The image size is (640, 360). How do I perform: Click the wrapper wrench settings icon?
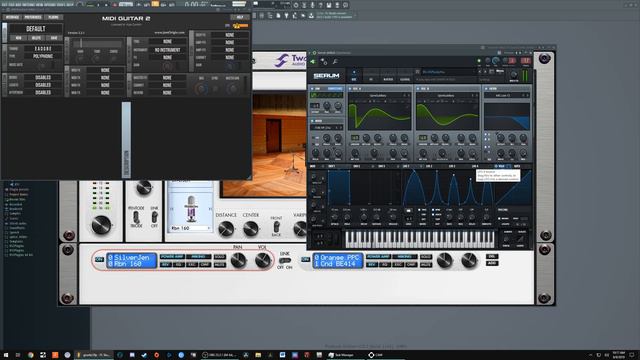tap(335, 62)
